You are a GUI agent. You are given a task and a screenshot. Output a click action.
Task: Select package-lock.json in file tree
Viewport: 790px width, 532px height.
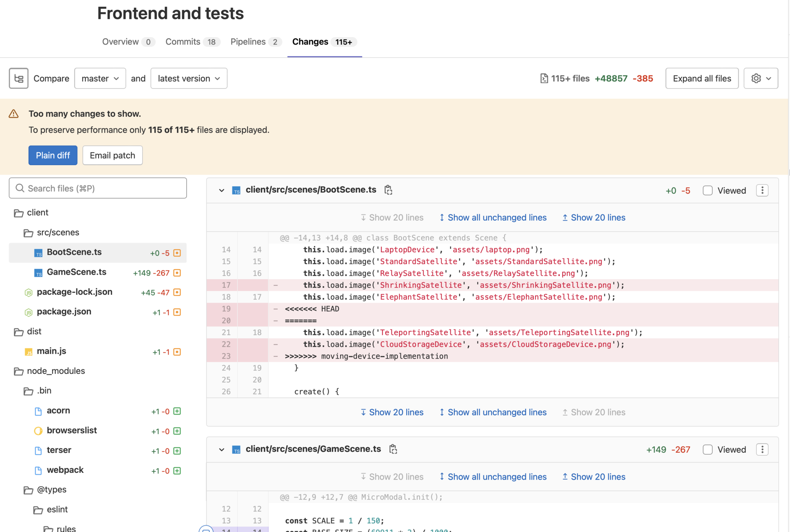pos(74,292)
